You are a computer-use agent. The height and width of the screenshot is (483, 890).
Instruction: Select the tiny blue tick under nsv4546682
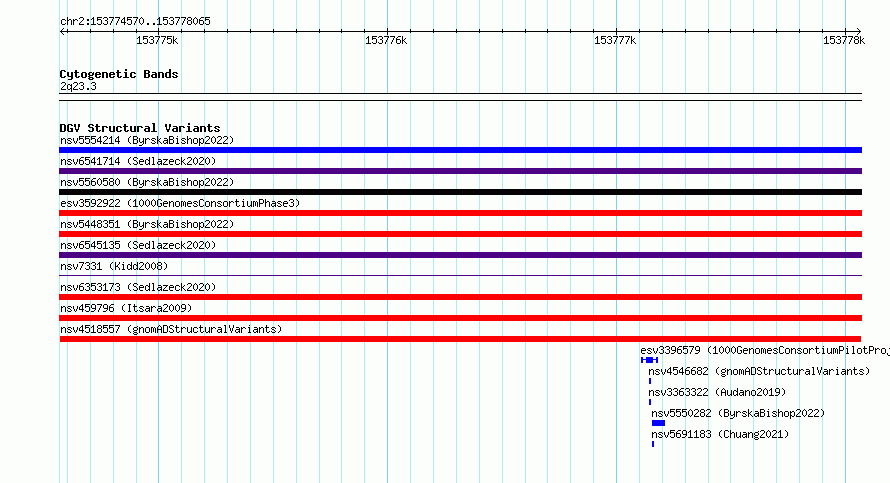pos(650,381)
